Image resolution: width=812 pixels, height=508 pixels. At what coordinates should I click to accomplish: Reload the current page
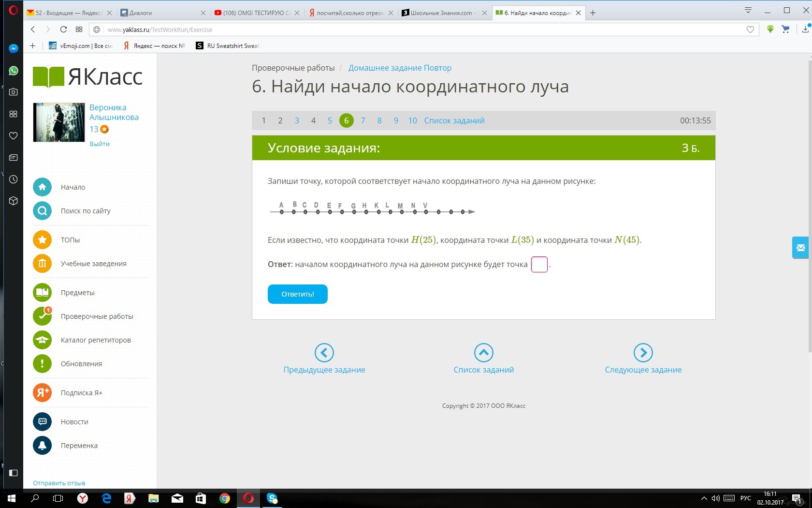tap(63, 30)
